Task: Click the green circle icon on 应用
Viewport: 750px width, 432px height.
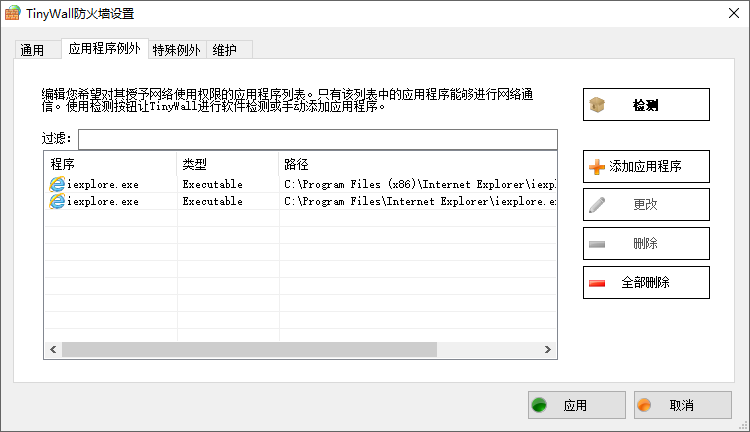Action: (539, 405)
